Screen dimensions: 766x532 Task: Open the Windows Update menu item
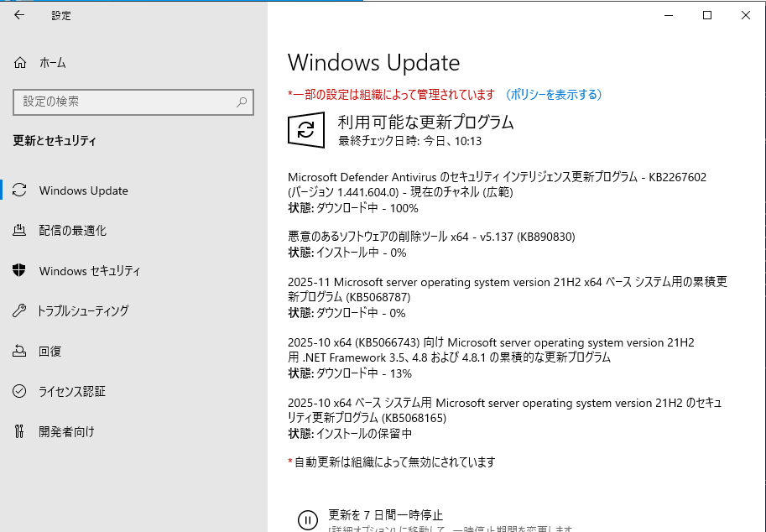[84, 190]
